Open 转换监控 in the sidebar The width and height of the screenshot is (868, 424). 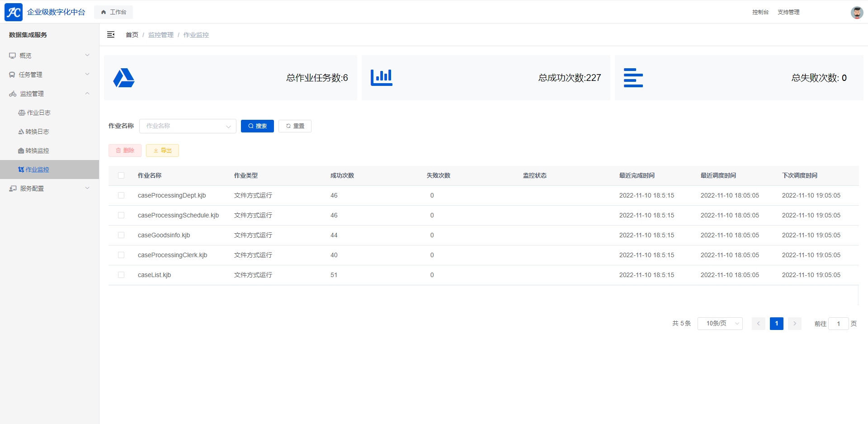coord(37,151)
